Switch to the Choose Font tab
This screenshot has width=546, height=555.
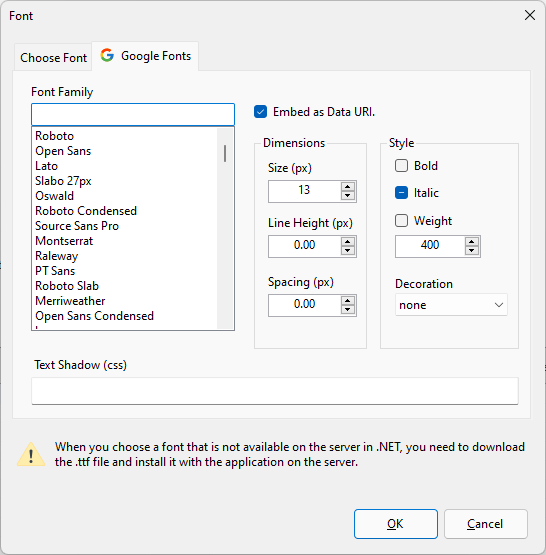[x=53, y=57]
